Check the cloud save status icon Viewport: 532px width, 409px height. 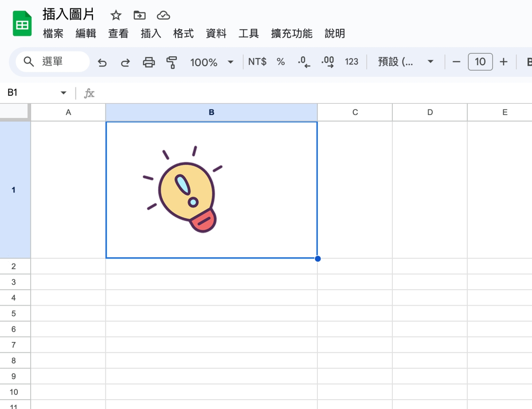[x=164, y=16]
